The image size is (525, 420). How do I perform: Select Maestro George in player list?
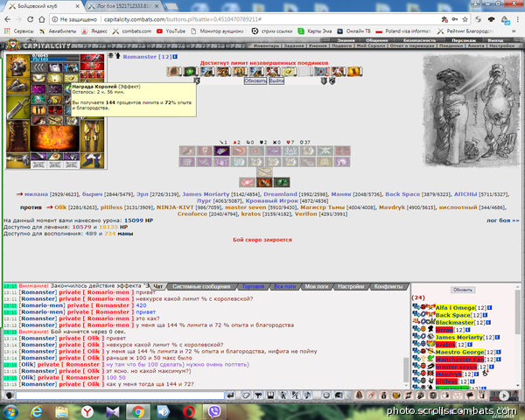click(x=459, y=352)
